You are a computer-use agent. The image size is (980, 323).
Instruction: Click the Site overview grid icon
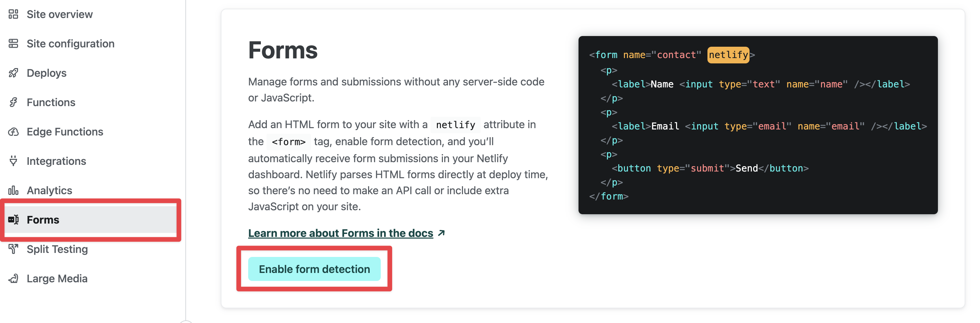coord(13,14)
